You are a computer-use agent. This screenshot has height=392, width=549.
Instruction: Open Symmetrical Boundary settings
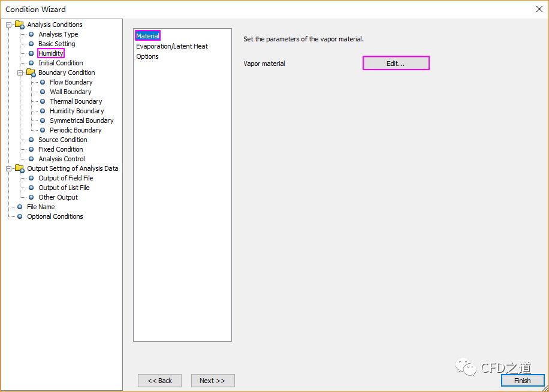tap(82, 120)
